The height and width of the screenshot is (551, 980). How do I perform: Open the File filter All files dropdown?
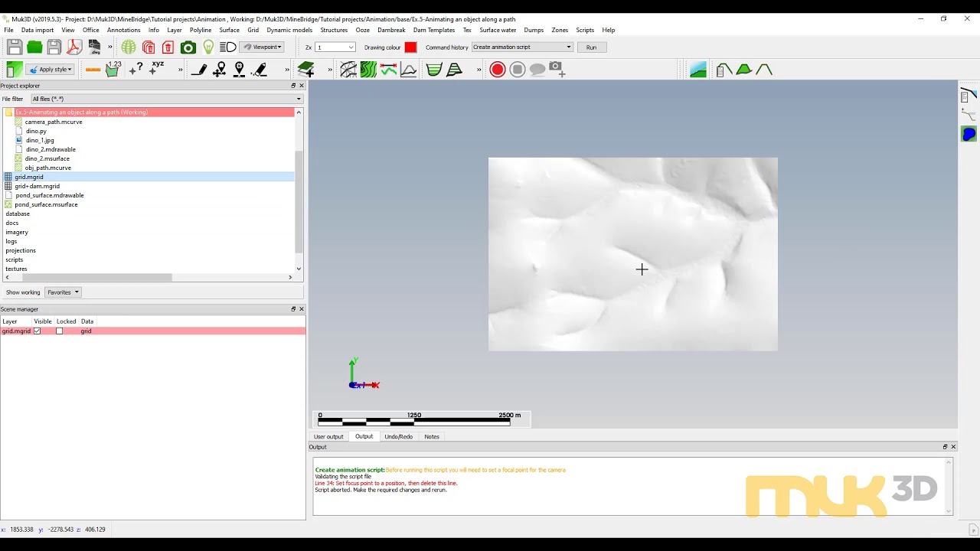point(166,99)
